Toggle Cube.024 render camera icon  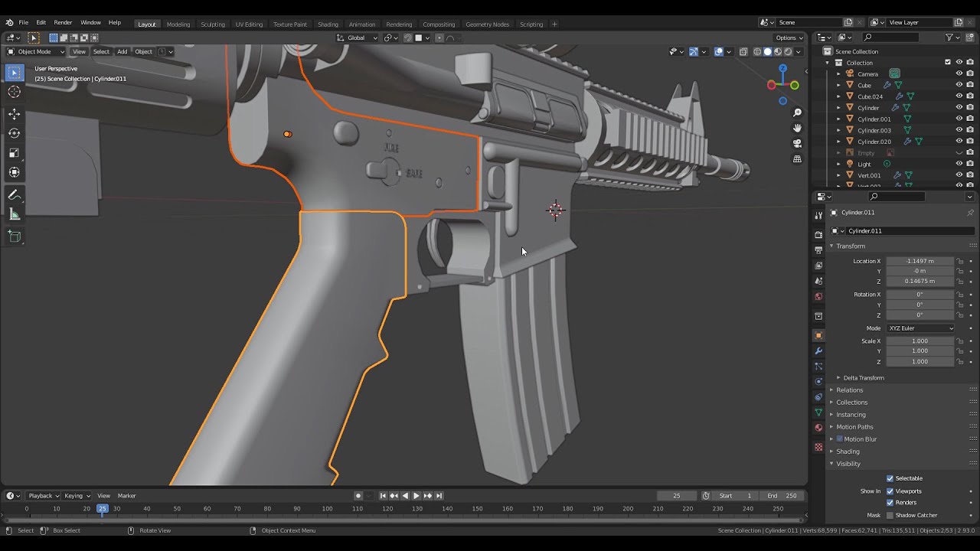[970, 96]
